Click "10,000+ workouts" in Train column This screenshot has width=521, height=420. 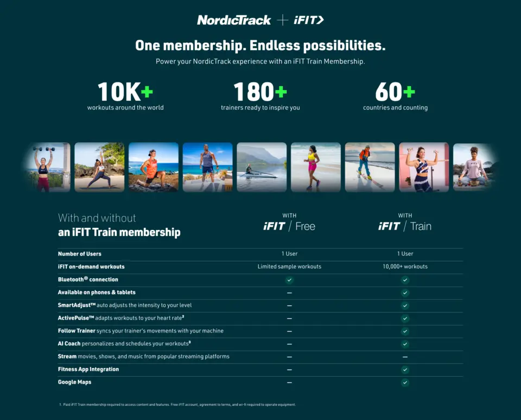tap(405, 266)
